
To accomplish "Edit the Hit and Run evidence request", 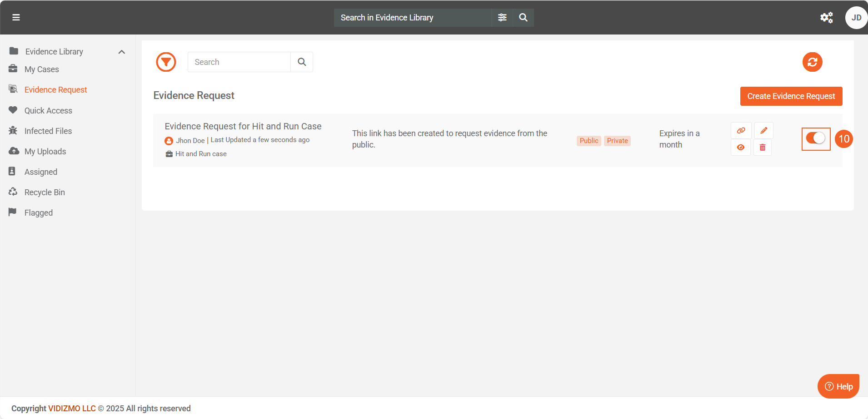I will click(x=763, y=131).
